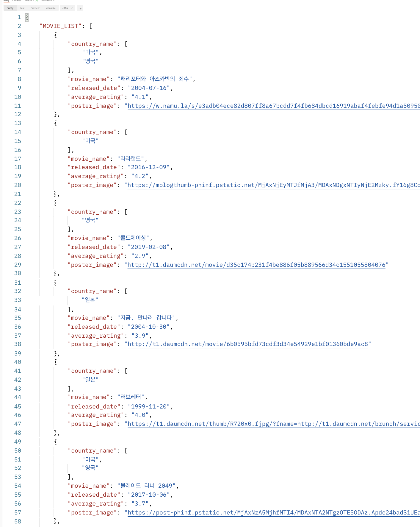Screen dimensions: 420x527
Task: Open the Cookies response tab
Action: click(x=17, y=1)
